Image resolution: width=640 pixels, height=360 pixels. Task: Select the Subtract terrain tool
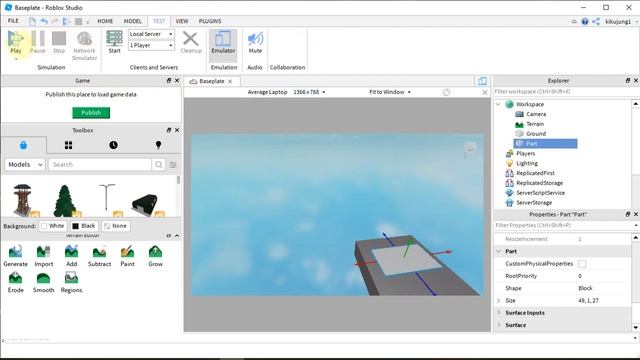pyautogui.click(x=99, y=256)
